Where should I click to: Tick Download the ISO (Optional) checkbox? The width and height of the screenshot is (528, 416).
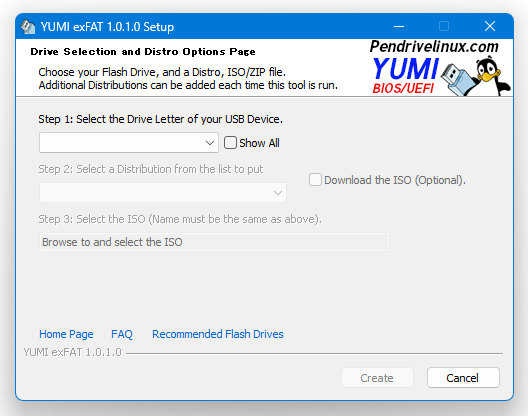coord(315,180)
